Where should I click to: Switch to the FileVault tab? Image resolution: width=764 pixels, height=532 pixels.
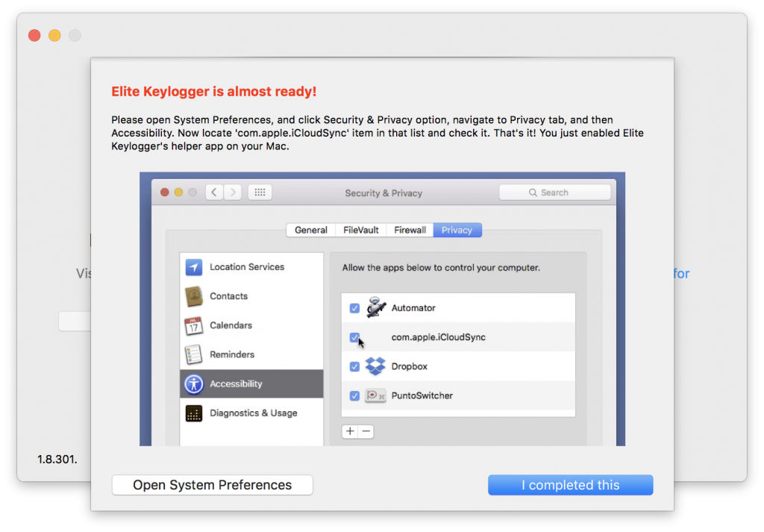pyautogui.click(x=361, y=230)
